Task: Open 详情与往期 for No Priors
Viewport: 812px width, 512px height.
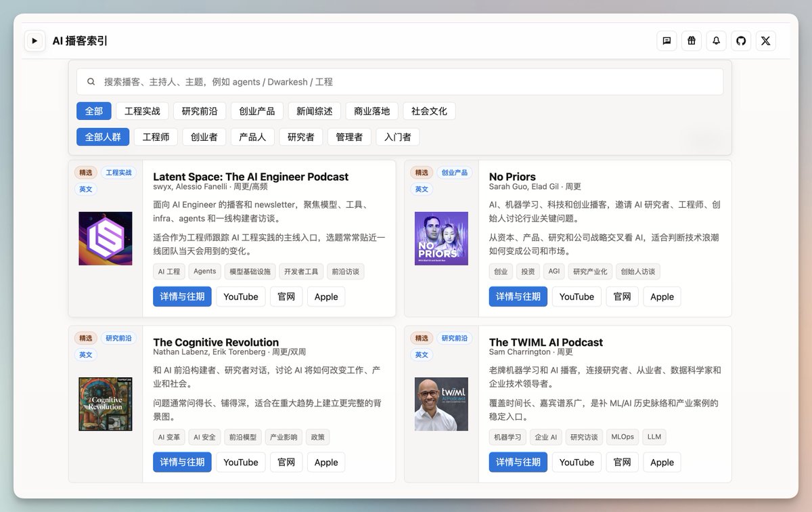Action: coord(518,297)
